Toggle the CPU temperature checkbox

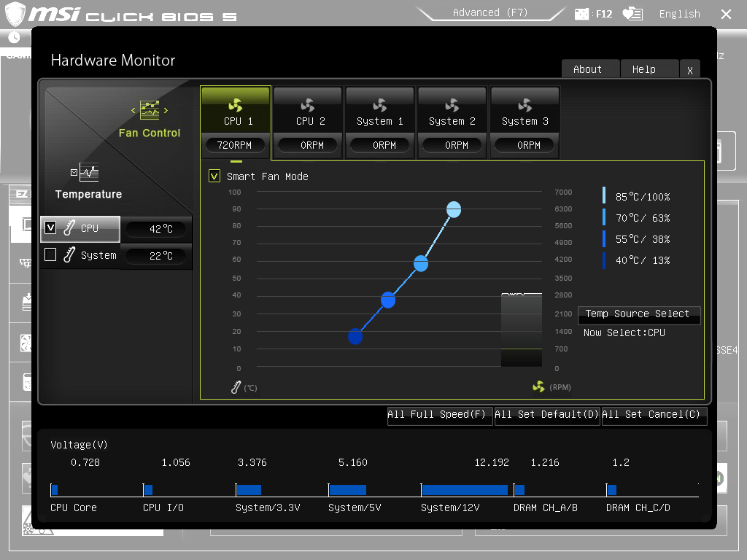(50, 227)
